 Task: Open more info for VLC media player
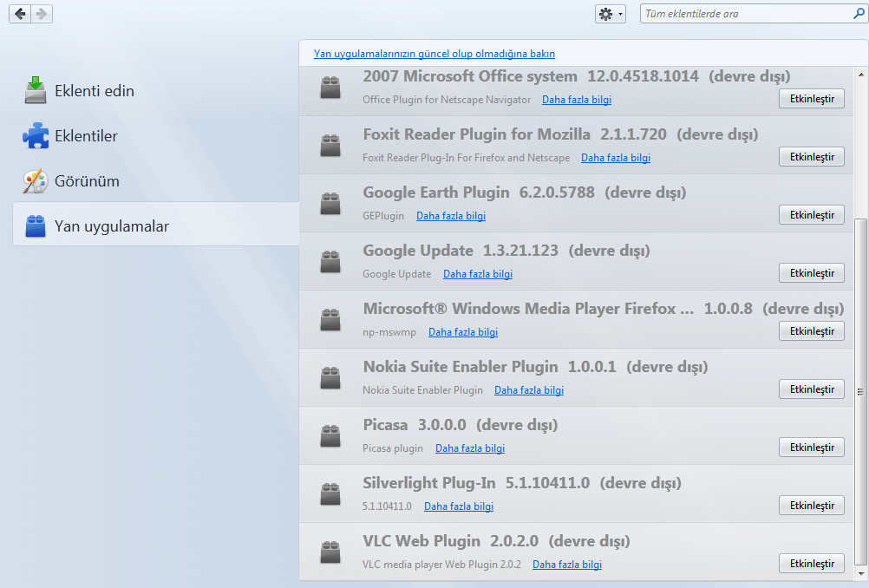click(567, 565)
